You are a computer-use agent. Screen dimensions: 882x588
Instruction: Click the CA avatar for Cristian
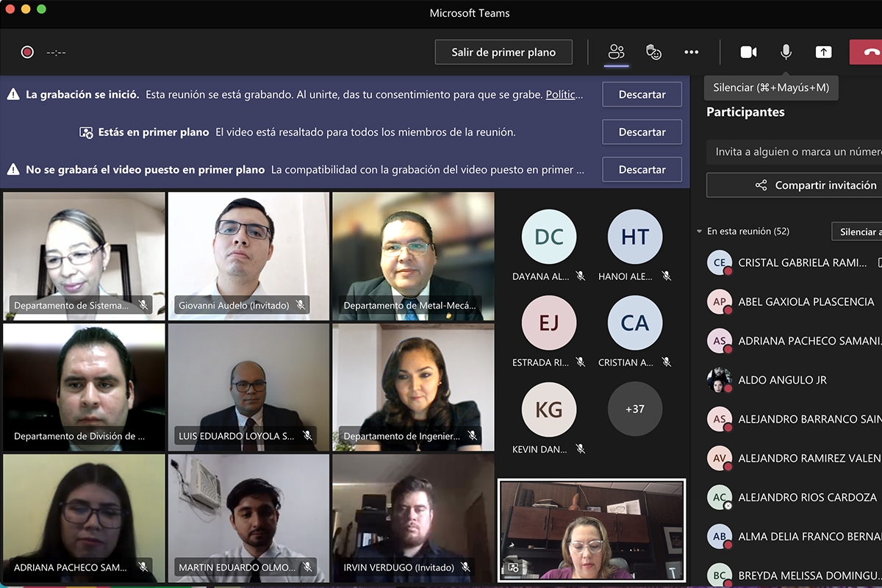coord(635,323)
